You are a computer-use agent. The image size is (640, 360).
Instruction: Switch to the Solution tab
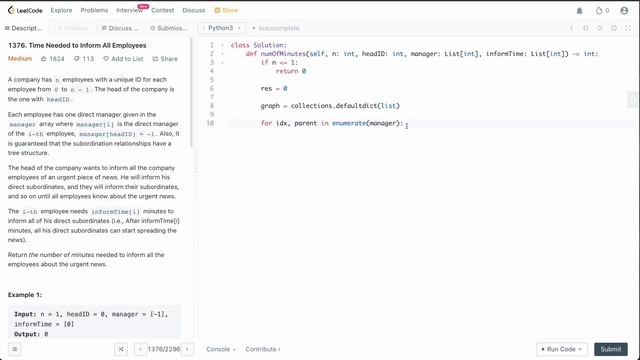[72, 28]
